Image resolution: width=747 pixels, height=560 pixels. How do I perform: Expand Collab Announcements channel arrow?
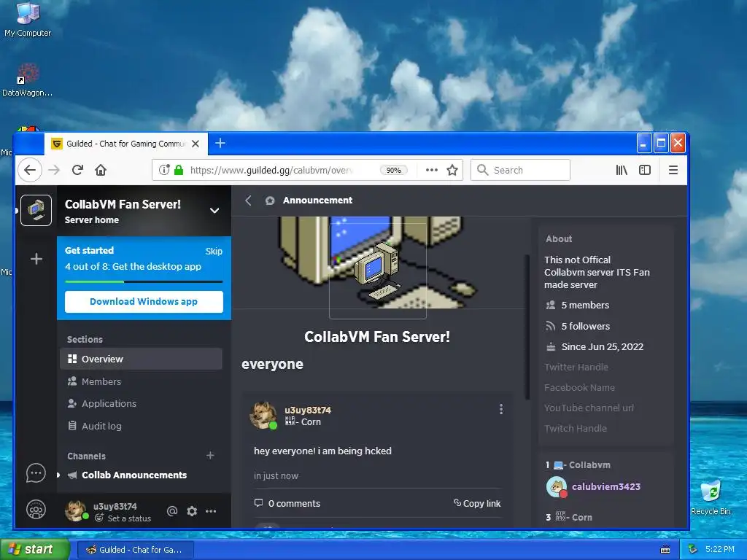click(58, 475)
